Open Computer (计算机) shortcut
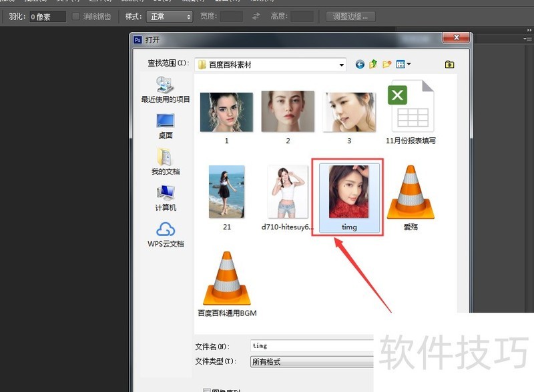534x392 pixels. coord(166,199)
